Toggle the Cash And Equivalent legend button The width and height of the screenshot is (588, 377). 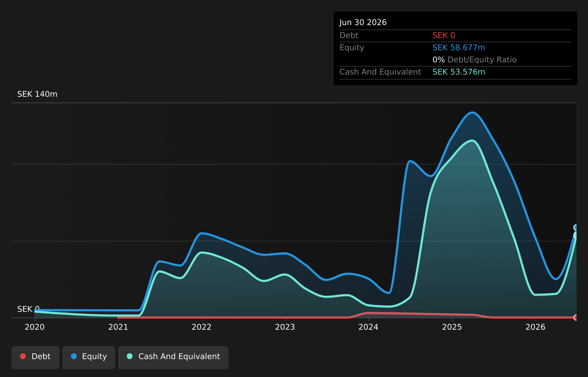[173, 357]
